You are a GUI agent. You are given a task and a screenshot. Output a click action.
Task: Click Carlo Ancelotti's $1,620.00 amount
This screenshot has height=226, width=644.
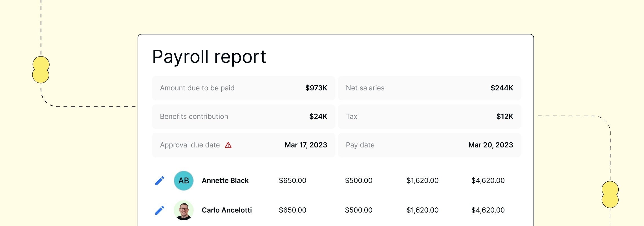click(x=422, y=210)
